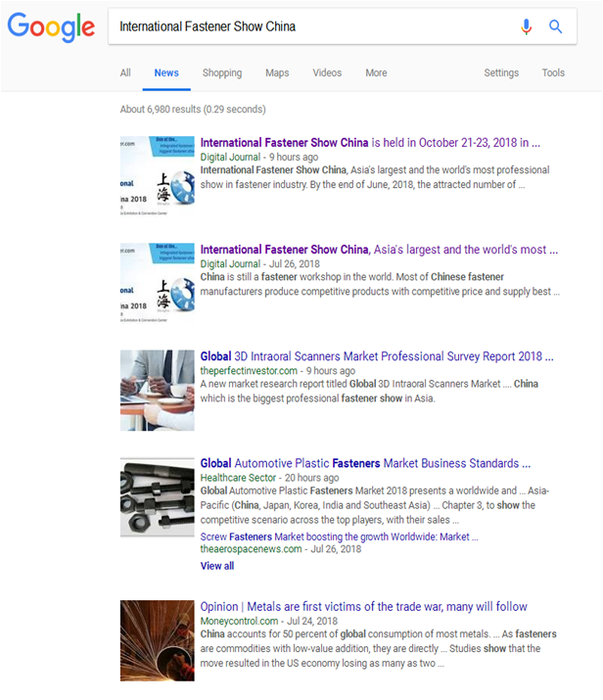
Task: Click 'Digital Journal - 9 hours ago' source text
Action: coord(258,158)
